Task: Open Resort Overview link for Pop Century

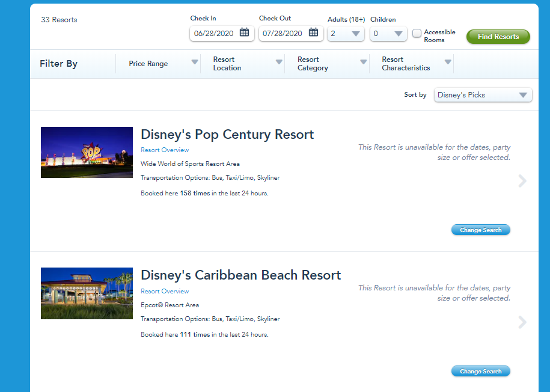Action: coord(165,150)
